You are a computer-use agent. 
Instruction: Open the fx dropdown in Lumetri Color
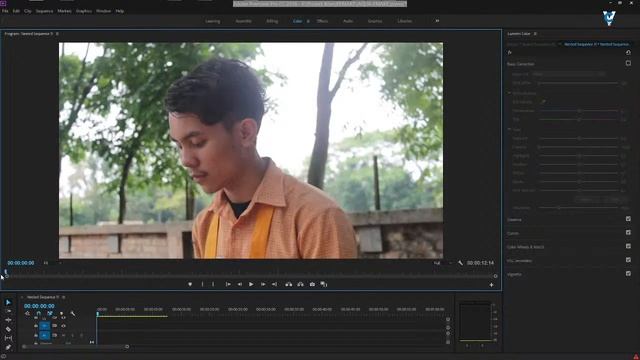(x=510, y=52)
